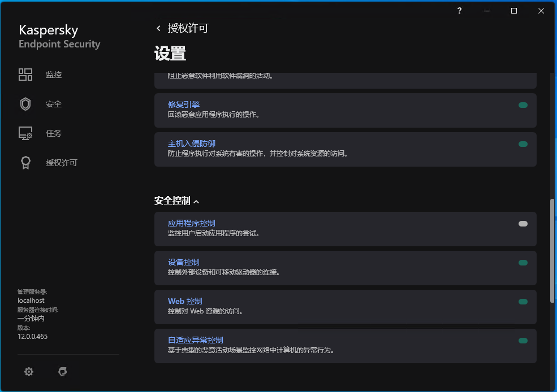
Task: Select 授权许可 in the sidebar menu
Action: [62, 163]
